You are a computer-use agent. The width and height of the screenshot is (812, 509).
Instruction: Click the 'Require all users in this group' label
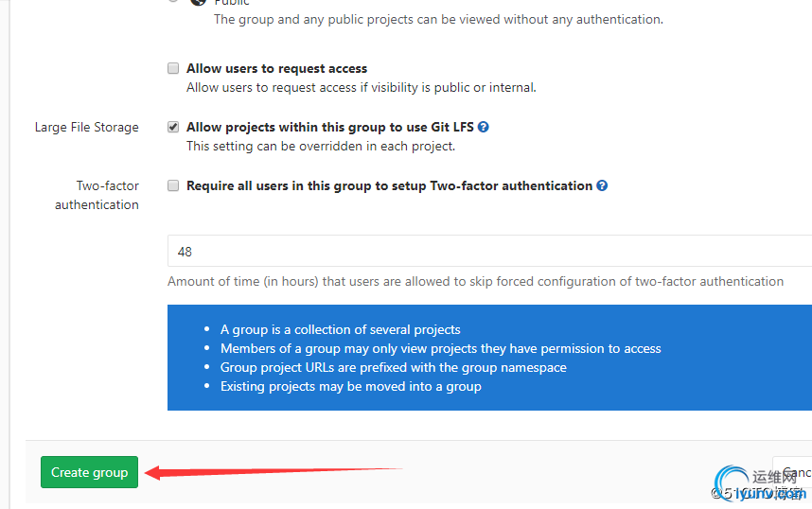(x=389, y=185)
